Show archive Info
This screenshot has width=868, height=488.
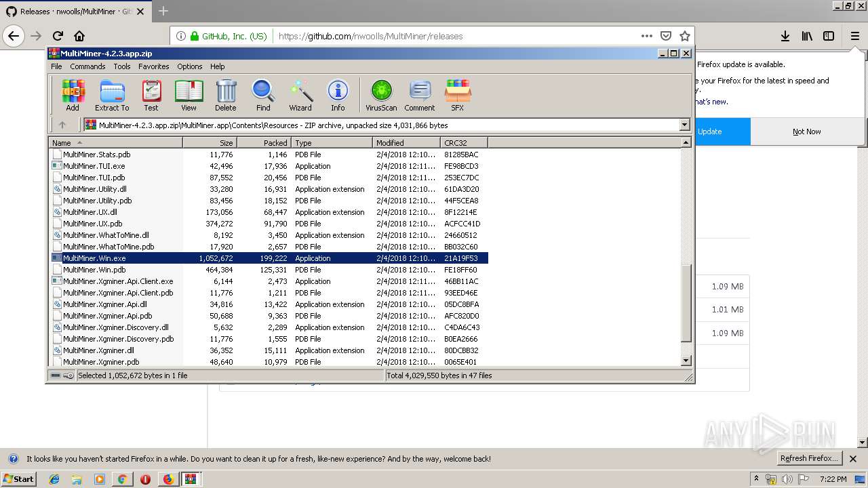point(338,95)
